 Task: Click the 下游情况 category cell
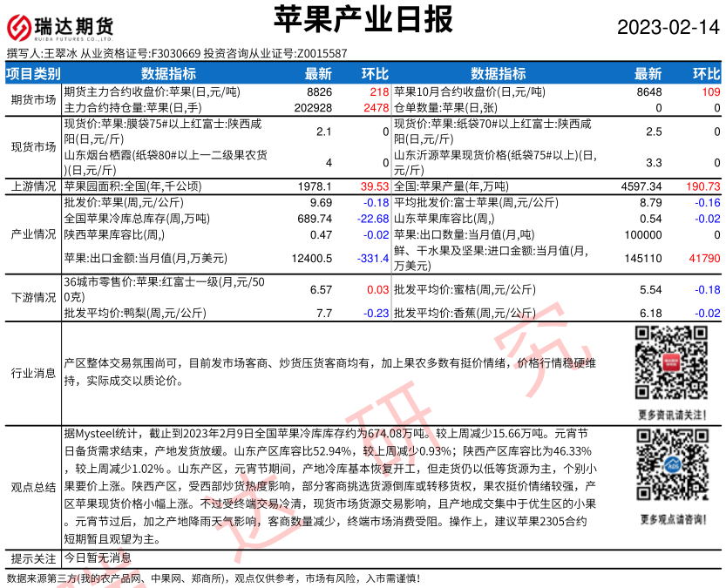coord(33,297)
